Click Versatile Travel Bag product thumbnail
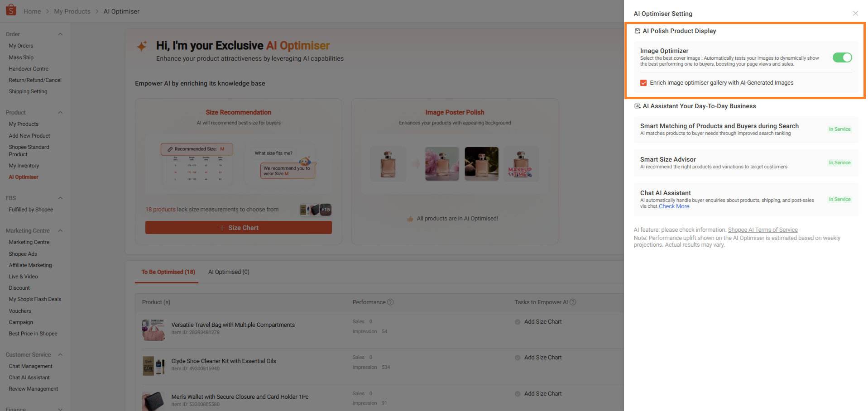 pyautogui.click(x=153, y=330)
